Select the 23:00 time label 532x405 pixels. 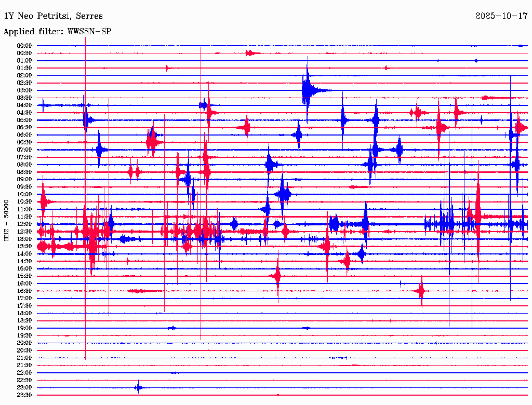pyautogui.click(x=24, y=387)
